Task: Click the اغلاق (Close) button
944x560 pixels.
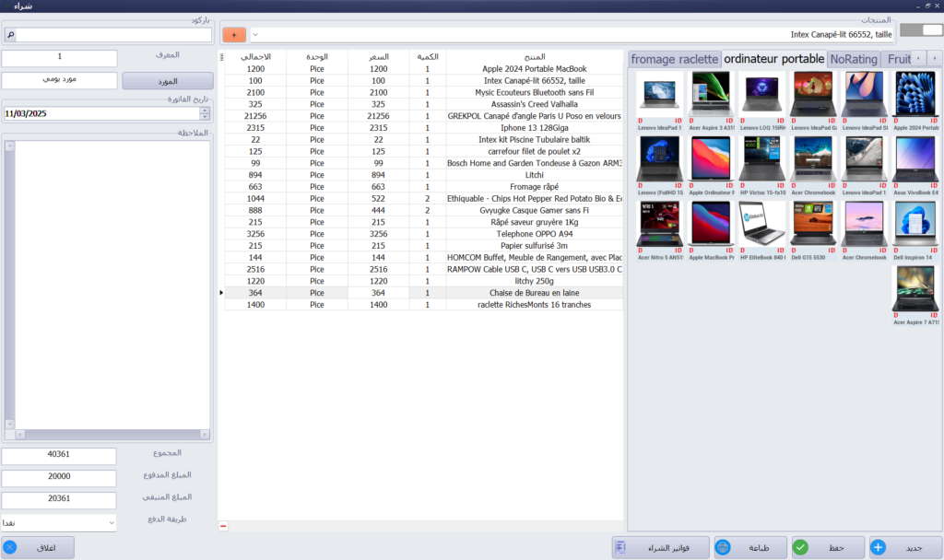Action: pos(38,547)
